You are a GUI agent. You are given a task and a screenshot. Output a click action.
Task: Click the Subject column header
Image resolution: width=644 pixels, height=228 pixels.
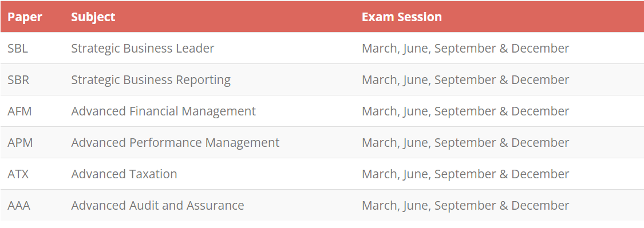93,17
